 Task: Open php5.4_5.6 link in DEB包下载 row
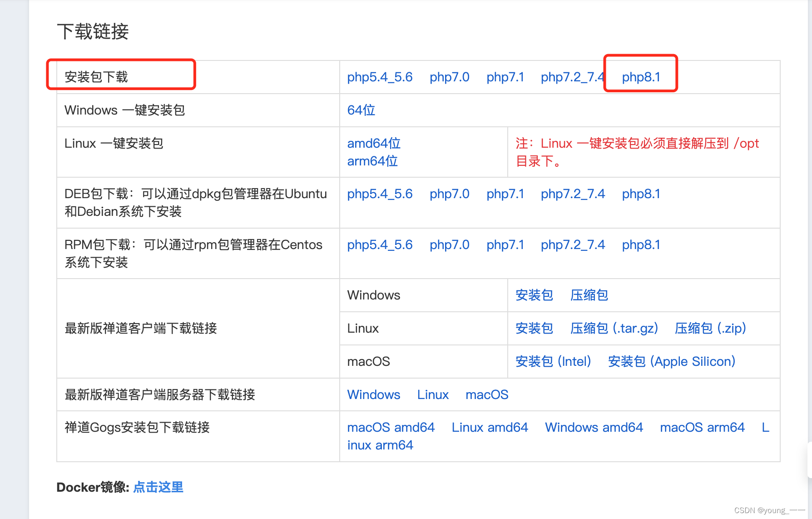tap(380, 194)
